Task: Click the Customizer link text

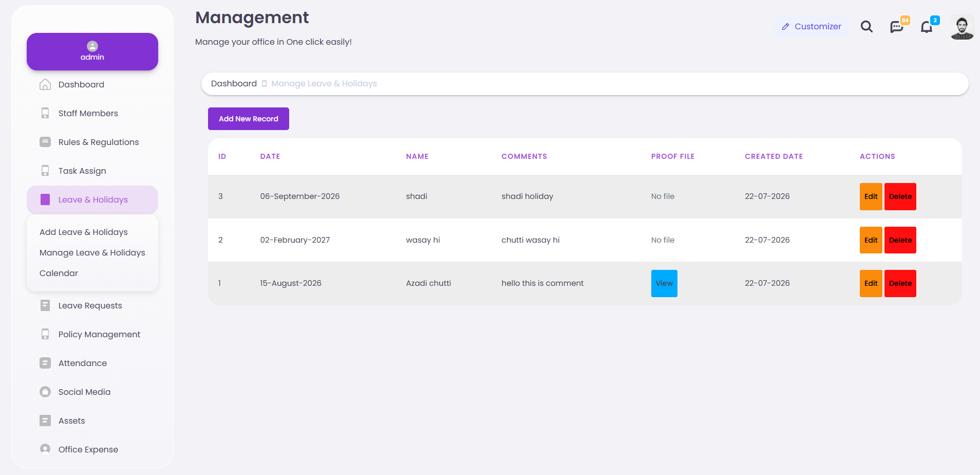Action: click(818, 26)
